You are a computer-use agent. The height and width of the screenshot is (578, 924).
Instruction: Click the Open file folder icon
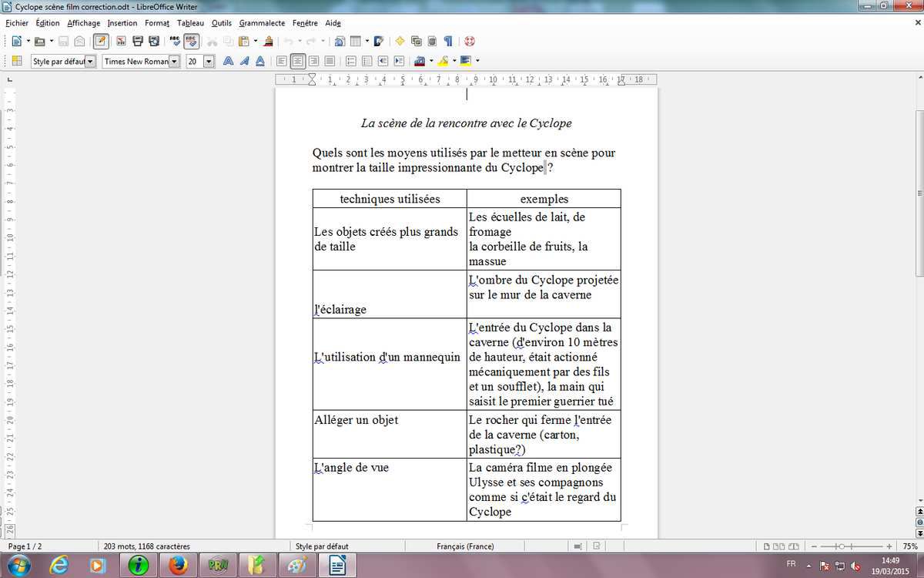point(39,41)
